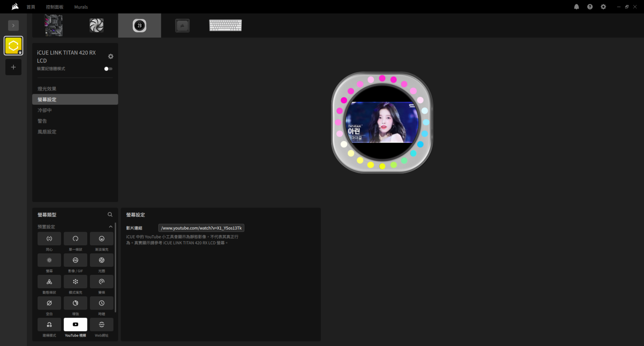The width and height of the screenshot is (644, 346).
Task: Select the 空白 blank screen type
Action: coord(49,303)
